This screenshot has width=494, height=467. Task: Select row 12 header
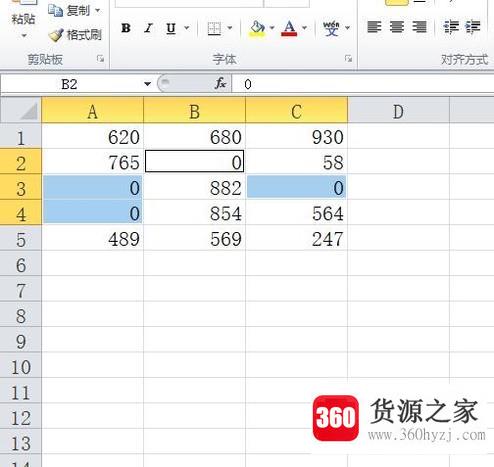pyautogui.click(x=21, y=417)
